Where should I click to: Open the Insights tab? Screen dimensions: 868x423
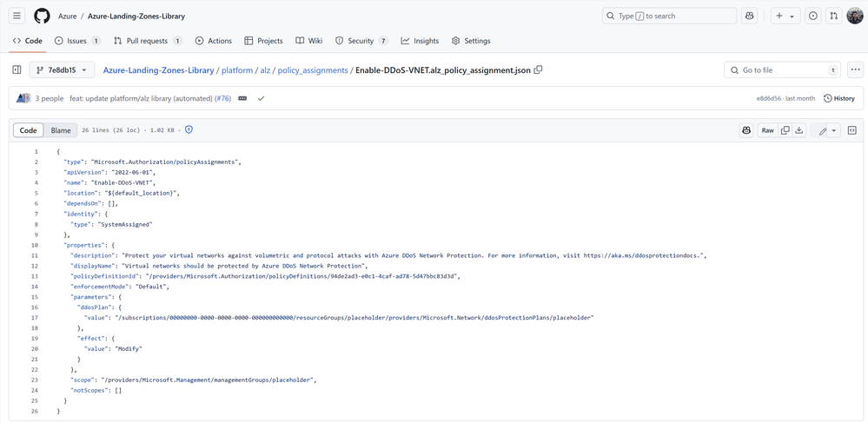(x=421, y=41)
